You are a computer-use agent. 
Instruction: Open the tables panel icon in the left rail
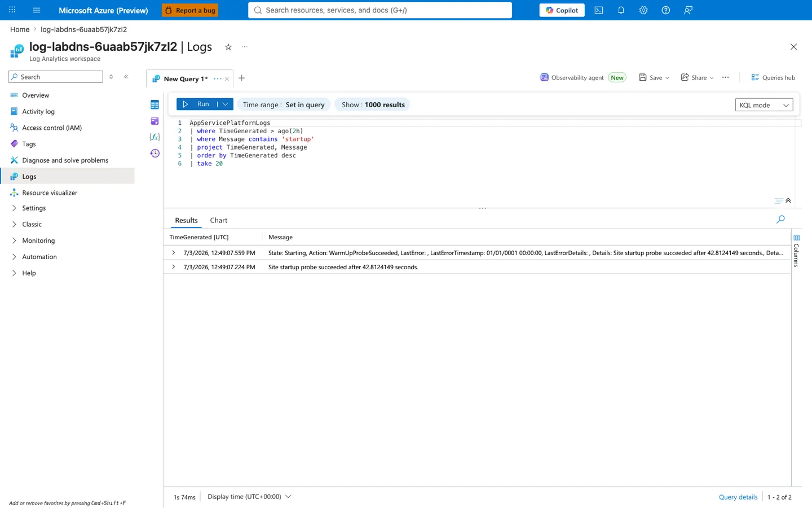155,105
